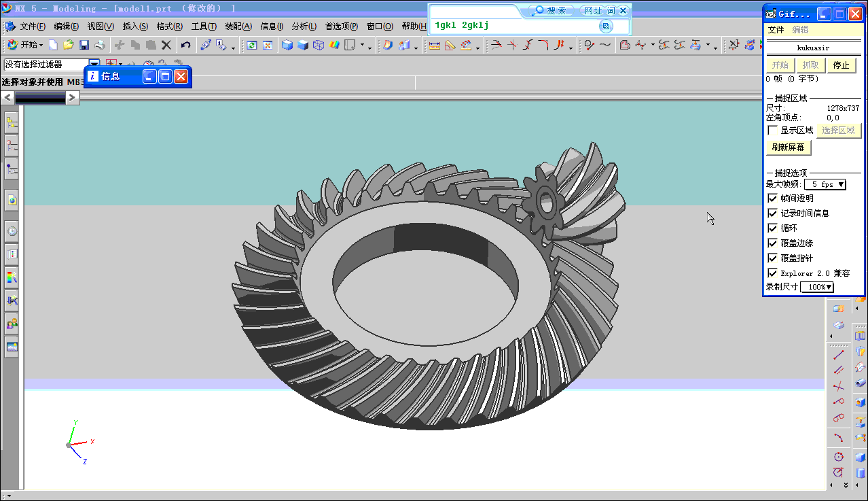Delete selection with the X icon
868x501 pixels.
[x=166, y=45]
